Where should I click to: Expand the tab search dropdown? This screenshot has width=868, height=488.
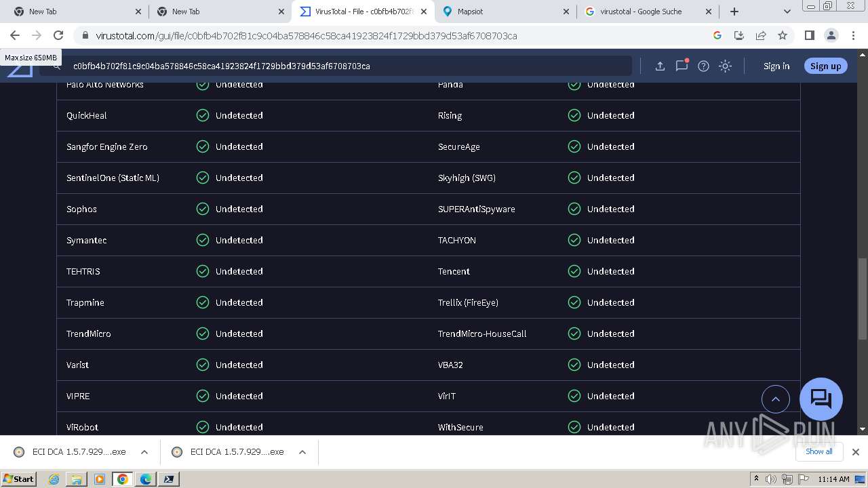coord(787,12)
